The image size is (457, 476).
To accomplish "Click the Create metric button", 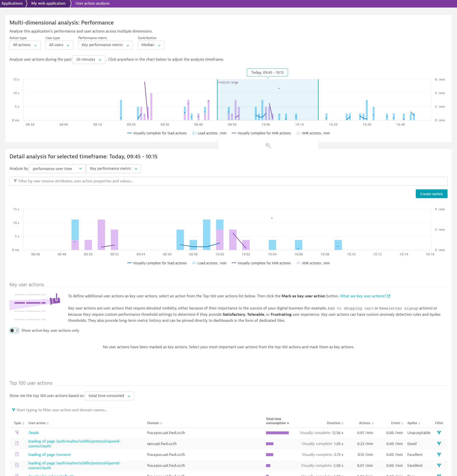I will tap(431, 194).
